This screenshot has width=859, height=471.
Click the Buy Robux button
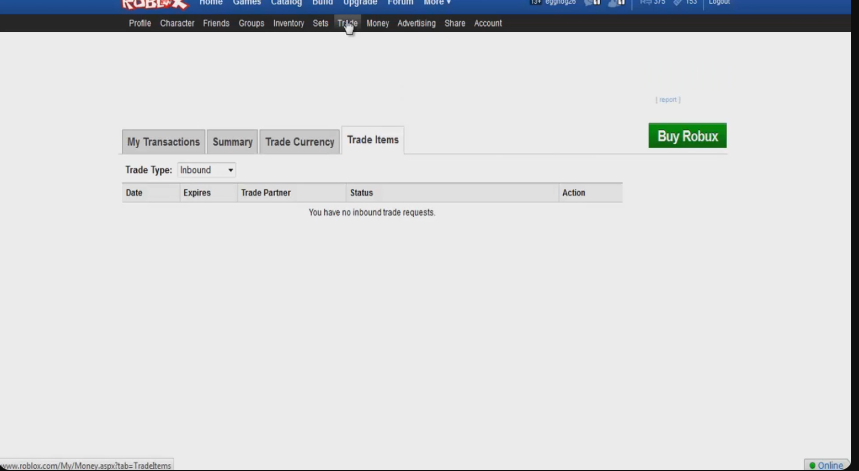point(687,136)
